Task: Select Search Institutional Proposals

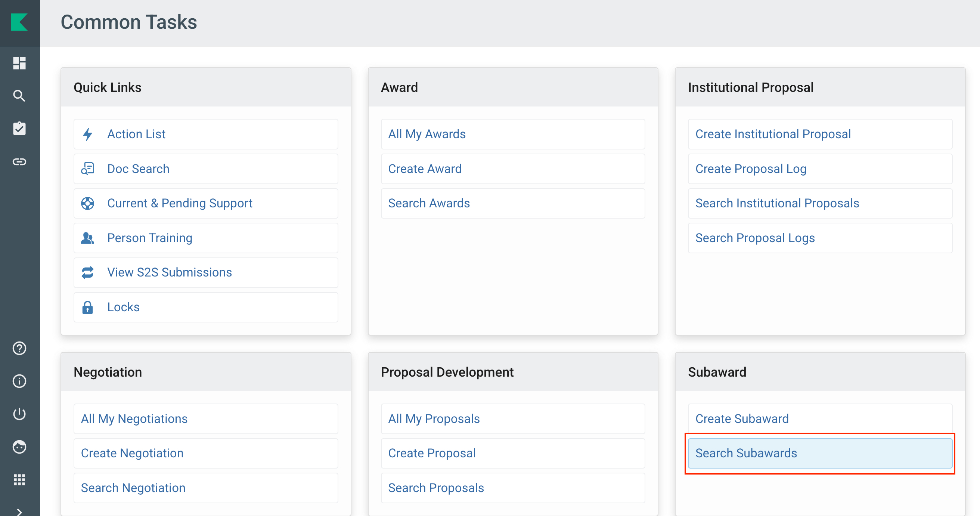Action: [777, 203]
